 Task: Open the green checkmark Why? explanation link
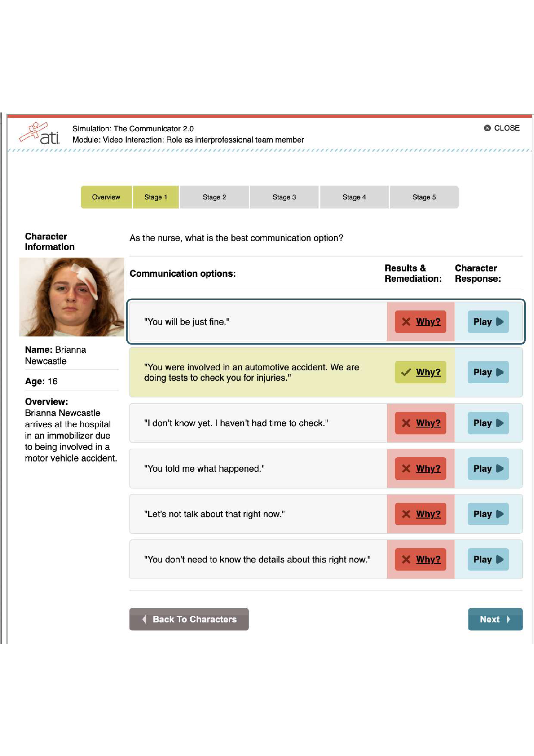(x=428, y=372)
